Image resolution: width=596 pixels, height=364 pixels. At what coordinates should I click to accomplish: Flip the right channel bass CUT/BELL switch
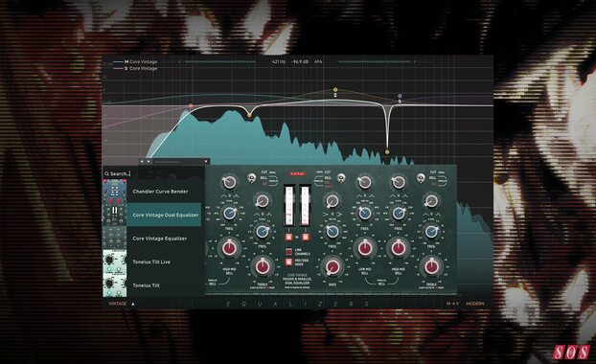pos(341,178)
